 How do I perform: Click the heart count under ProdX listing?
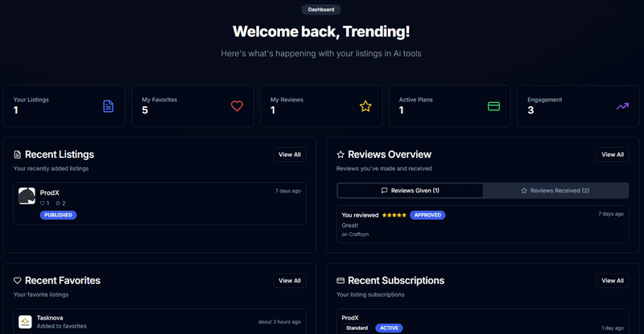coord(44,204)
